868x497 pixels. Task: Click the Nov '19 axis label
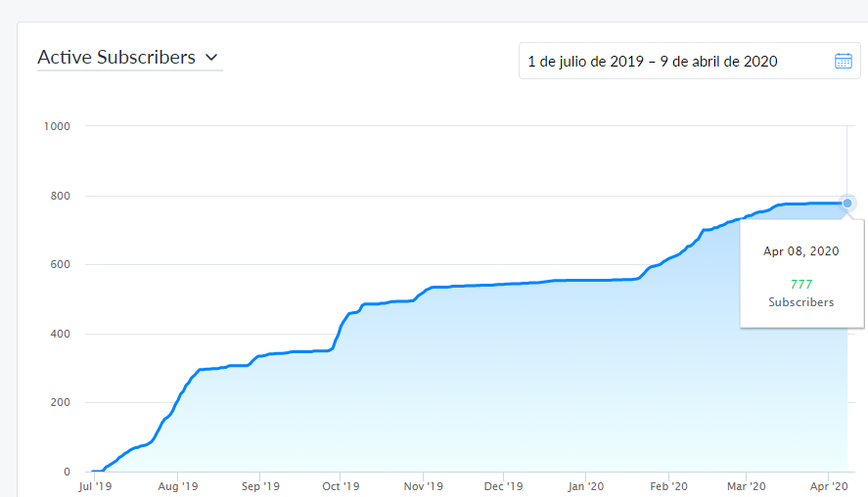point(424,486)
